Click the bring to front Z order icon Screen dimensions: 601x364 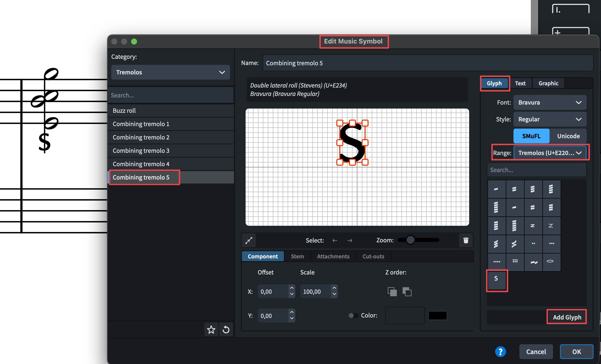click(x=392, y=292)
